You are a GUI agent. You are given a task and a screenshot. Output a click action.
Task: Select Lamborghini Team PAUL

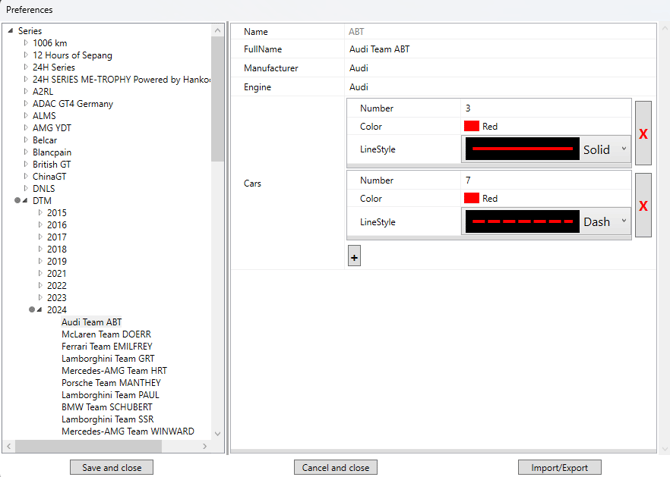pyautogui.click(x=110, y=395)
